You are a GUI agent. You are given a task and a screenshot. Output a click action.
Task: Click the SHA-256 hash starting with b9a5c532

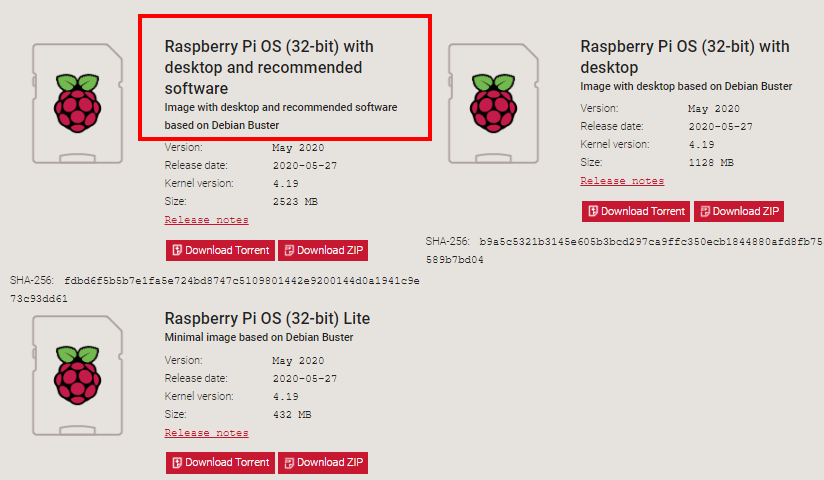coord(625,251)
